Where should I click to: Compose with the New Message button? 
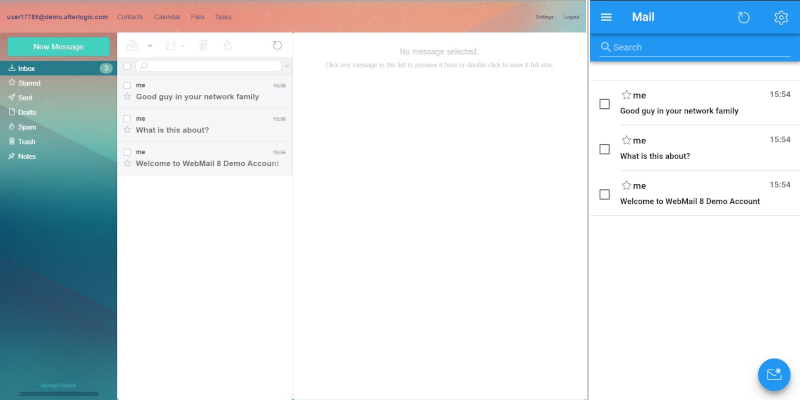tap(59, 46)
